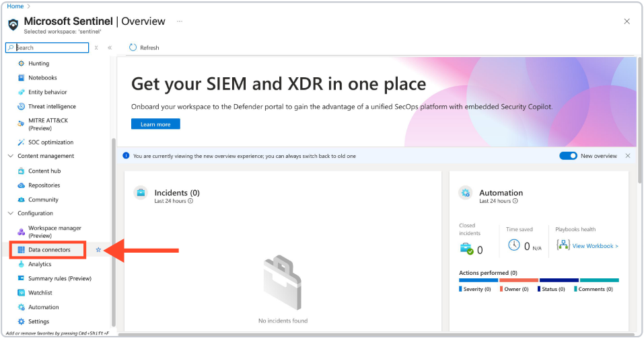644x338 pixels.
Task: Toggle the New overview switch
Action: point(568,156)
